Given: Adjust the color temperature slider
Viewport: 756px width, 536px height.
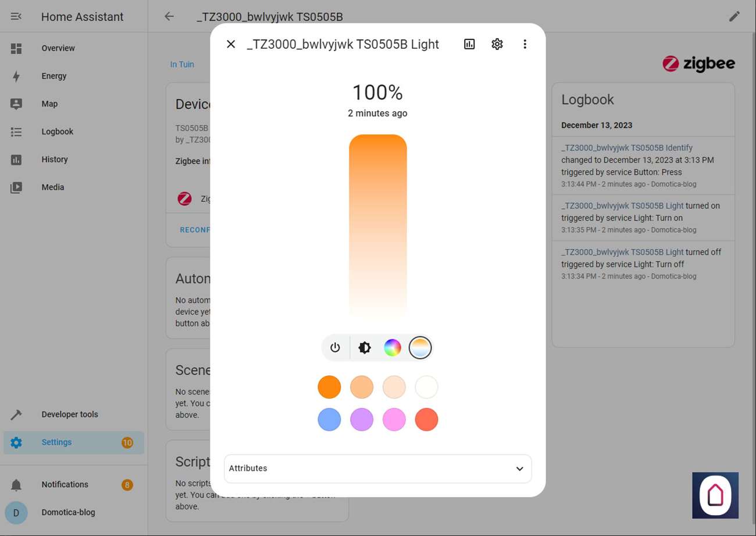Looking at the screenshot, I should pos(378,228).
